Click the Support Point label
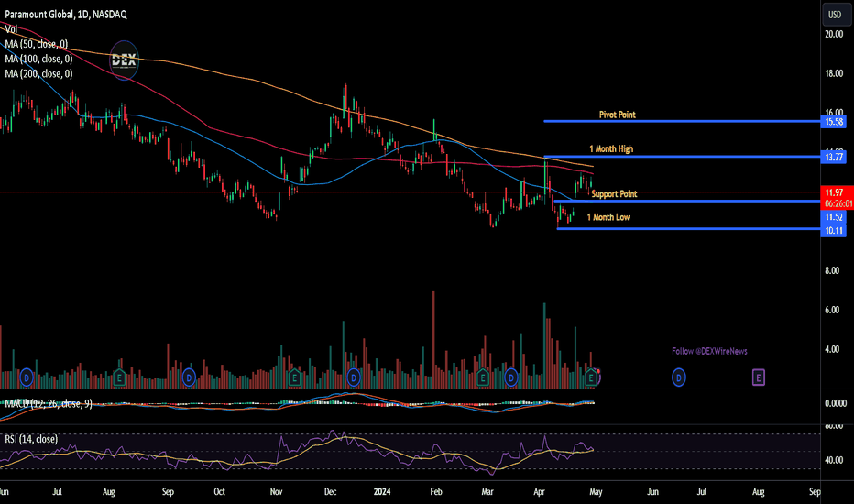The height and width of the screenshot is (504, 854). [614, 194]
